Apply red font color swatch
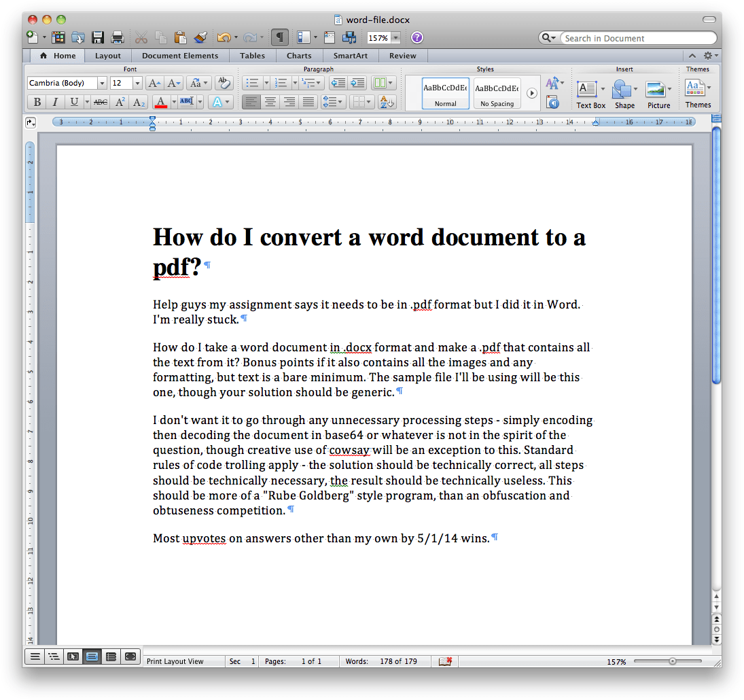Image resolution: width=744 pixels, height=700 pixels. click(x=161, y=102)
